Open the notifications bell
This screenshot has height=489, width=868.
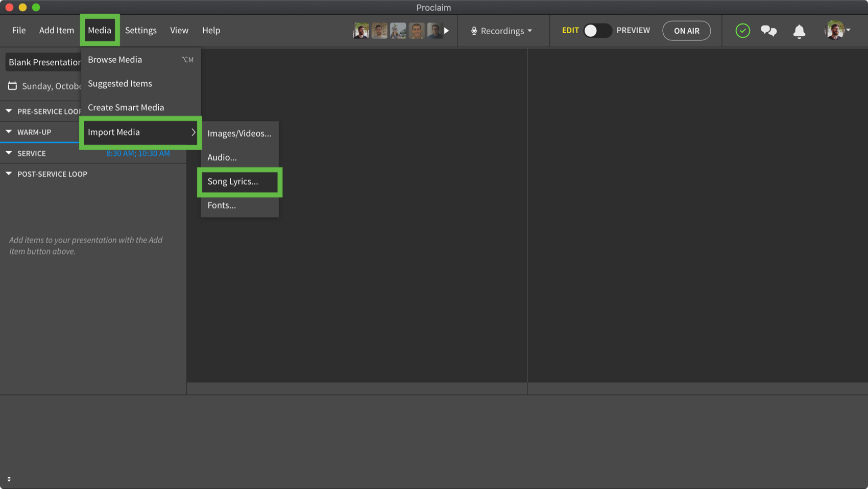pos(799,31)
